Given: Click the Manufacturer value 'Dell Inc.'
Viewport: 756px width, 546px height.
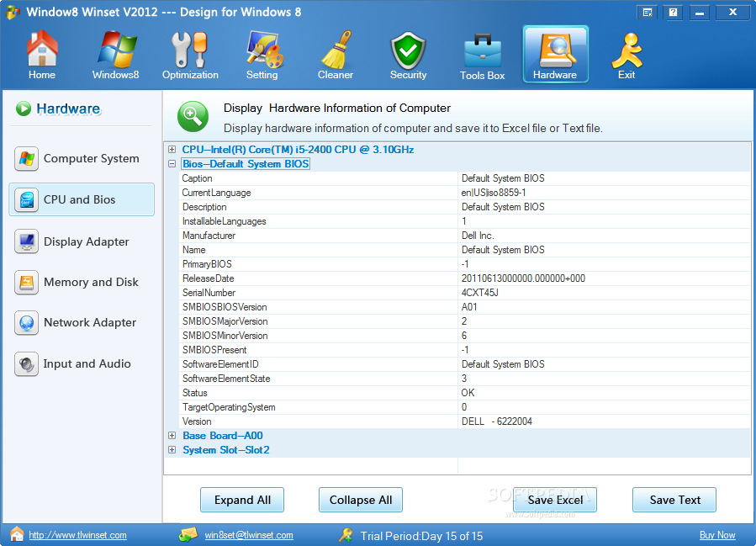Looking at the screenshot, I should pyautogui.click(x=478, y=236).
